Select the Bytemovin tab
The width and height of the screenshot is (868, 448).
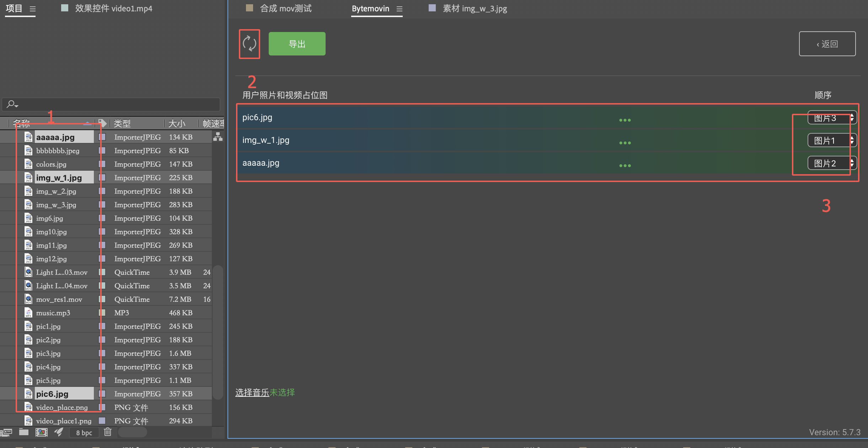click(x=370, y=9)
